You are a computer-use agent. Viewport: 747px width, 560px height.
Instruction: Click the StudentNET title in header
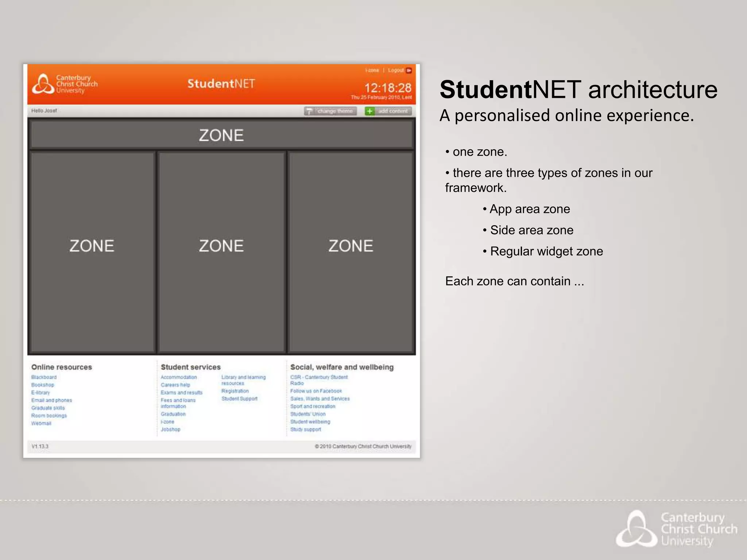pyautogui.click(x=221, y=84)
